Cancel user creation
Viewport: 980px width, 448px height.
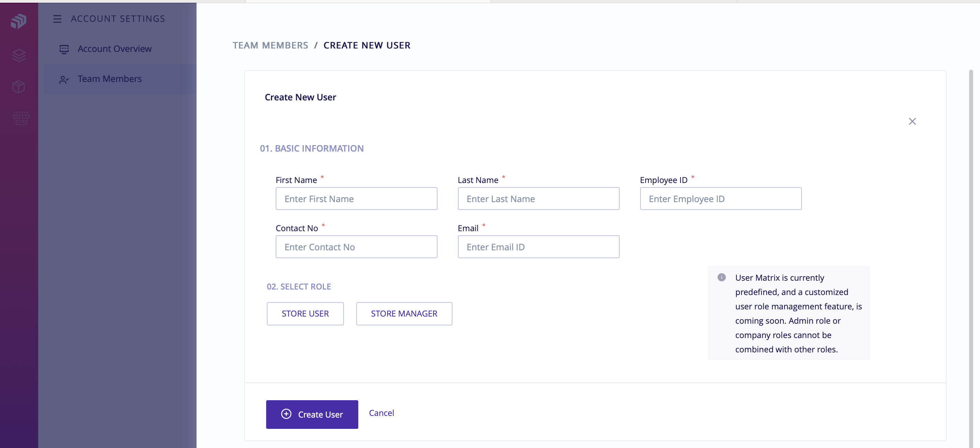[x=381, y=412]
